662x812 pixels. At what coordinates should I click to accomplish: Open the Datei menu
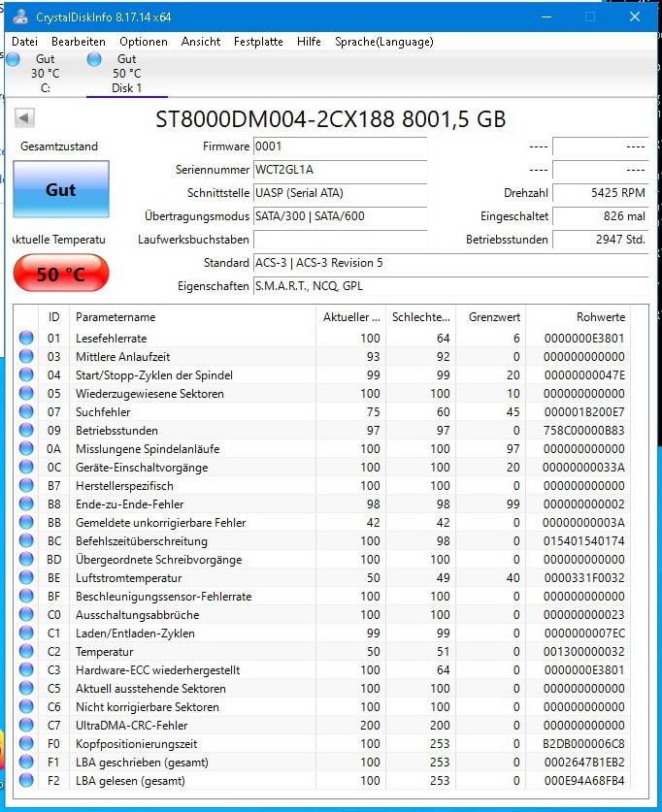24,42
